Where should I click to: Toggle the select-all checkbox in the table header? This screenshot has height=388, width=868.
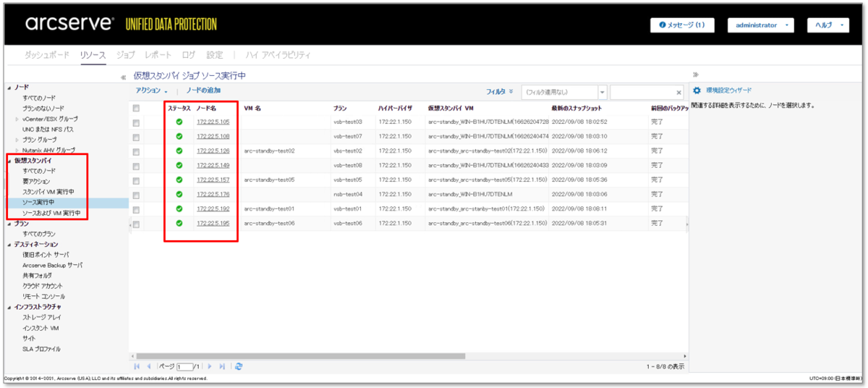click(x=136, y=108)
